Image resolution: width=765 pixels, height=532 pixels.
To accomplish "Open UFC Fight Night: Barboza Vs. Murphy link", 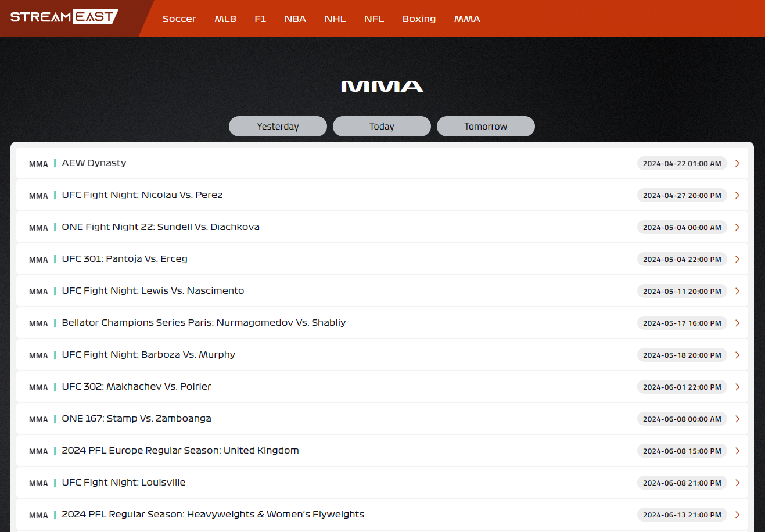I will coord(149,355).
